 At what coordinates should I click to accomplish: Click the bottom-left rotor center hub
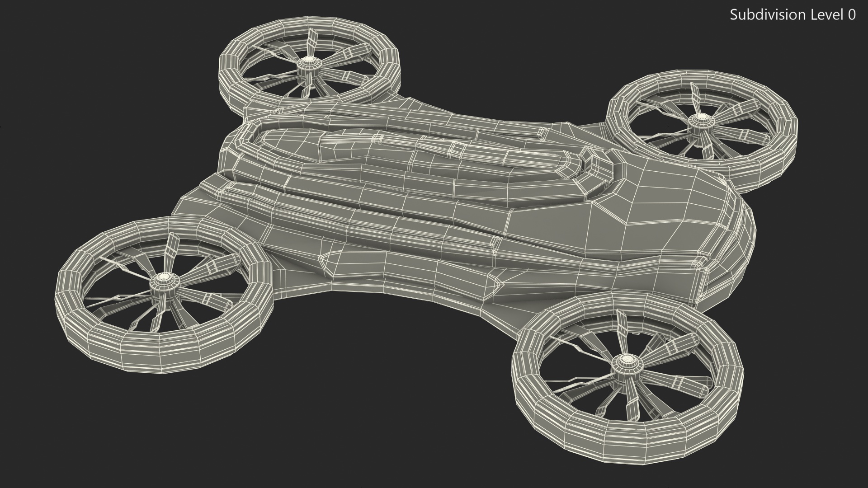(x=165, y=280)
